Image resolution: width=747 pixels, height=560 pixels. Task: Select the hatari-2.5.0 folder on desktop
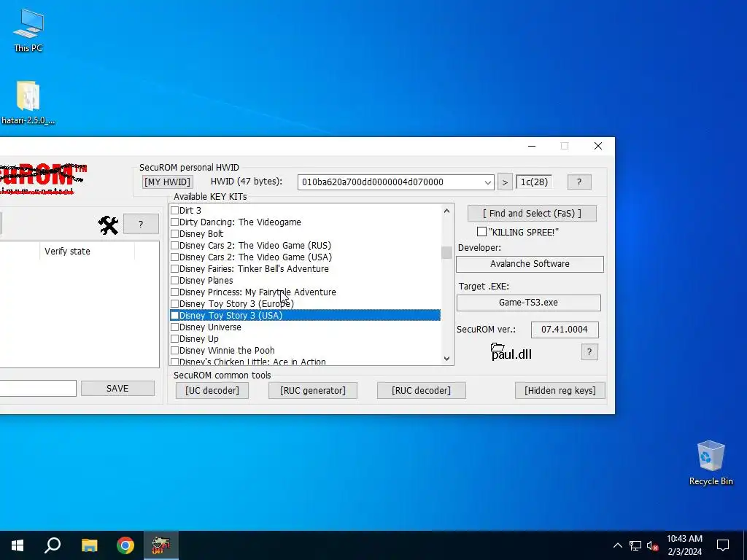pos(28,102)
